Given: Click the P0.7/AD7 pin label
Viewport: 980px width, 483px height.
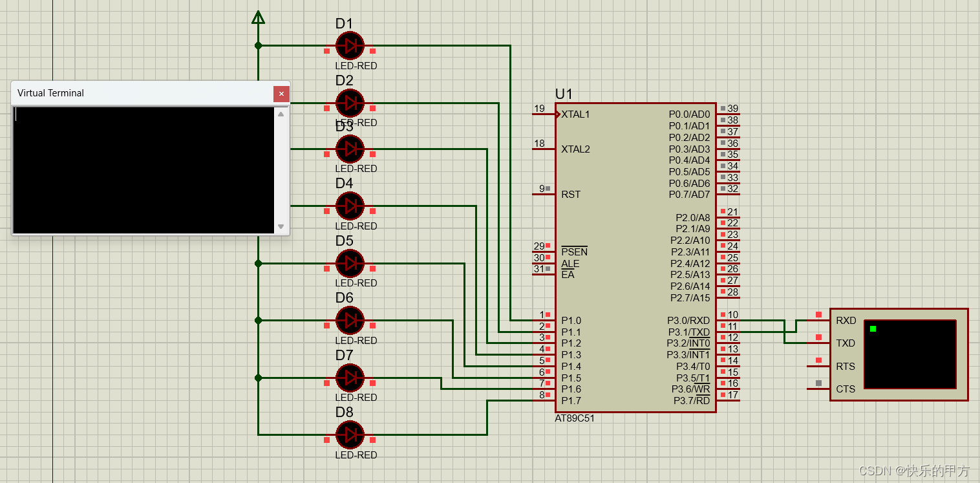Looking at the screenshot, I should 689,195.
